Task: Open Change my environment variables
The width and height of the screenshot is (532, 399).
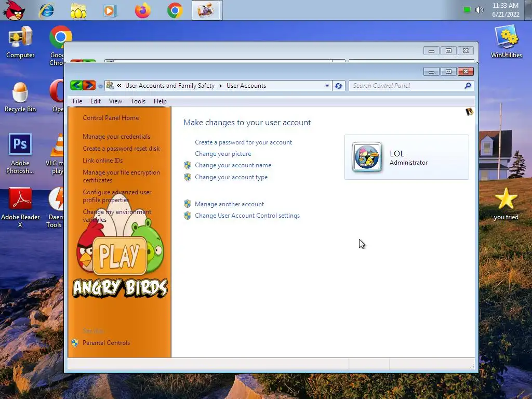Action: pos(117,216)
